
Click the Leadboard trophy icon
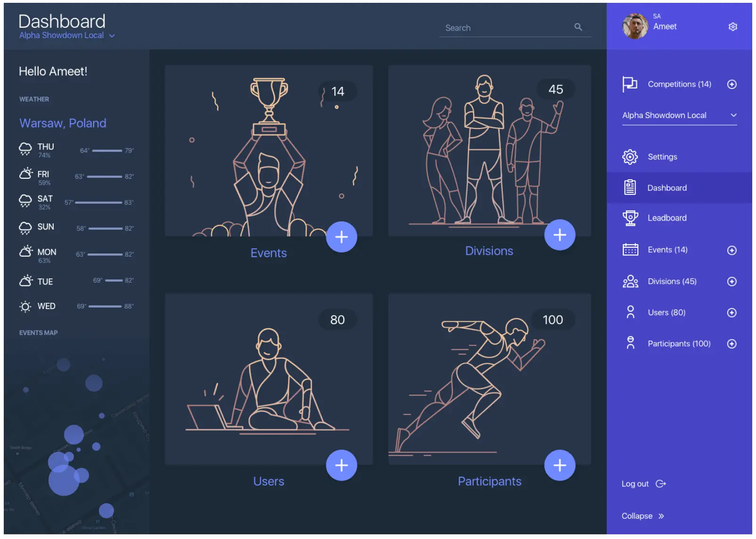tap(630, 218)
